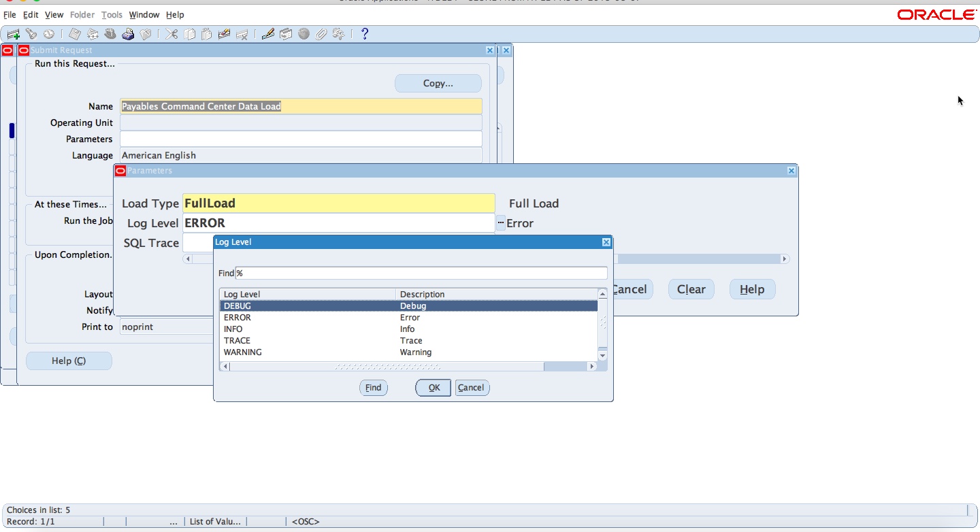
Task: Click the 'Record: 1/1' status bar text
Action: click(x=31, y=522)
